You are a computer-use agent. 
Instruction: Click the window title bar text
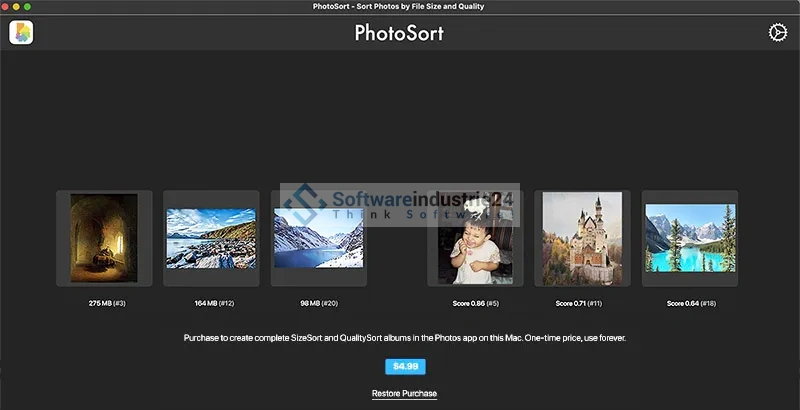400,7
